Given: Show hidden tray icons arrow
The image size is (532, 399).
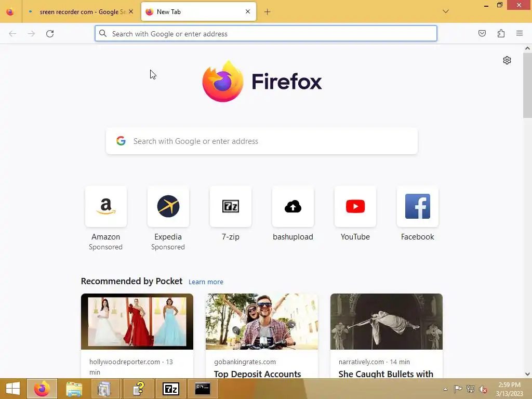Looking at the screenshot, I should pos(445,389).
